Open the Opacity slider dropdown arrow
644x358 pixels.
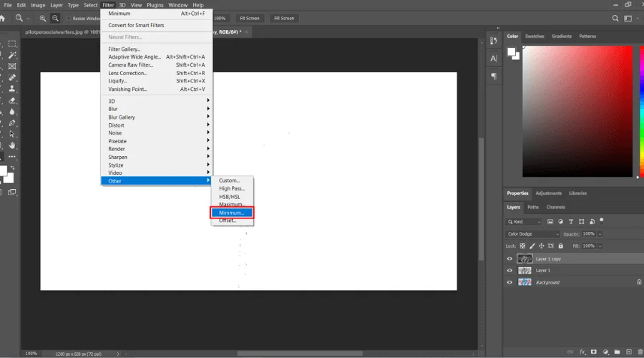pyautogui.click(x=600, y=234)
